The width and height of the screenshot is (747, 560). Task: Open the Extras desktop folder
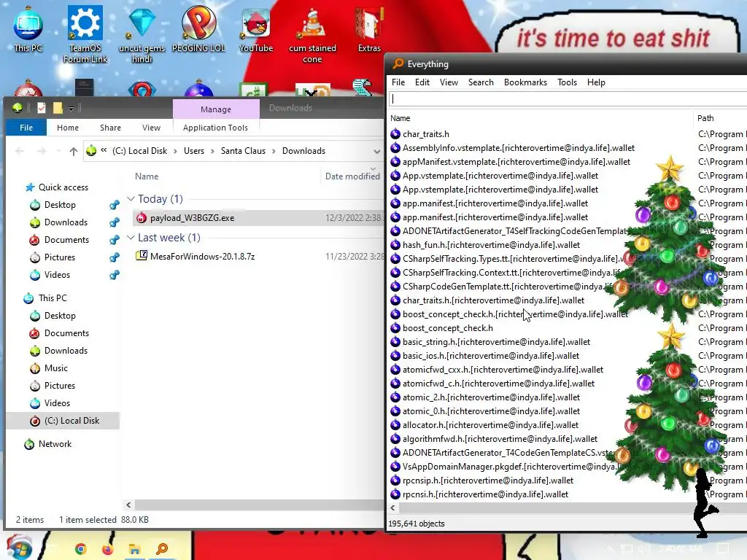[x=369, y=28]
